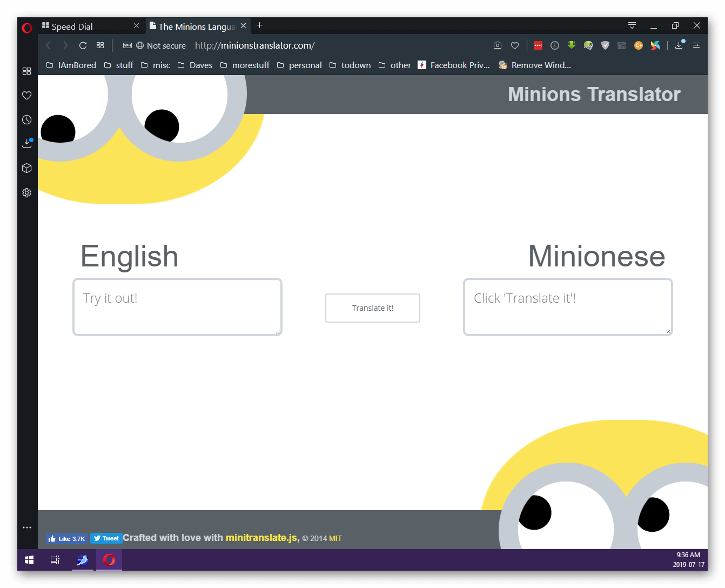Open Downloads in the left sidebar

tap(26, 144)
